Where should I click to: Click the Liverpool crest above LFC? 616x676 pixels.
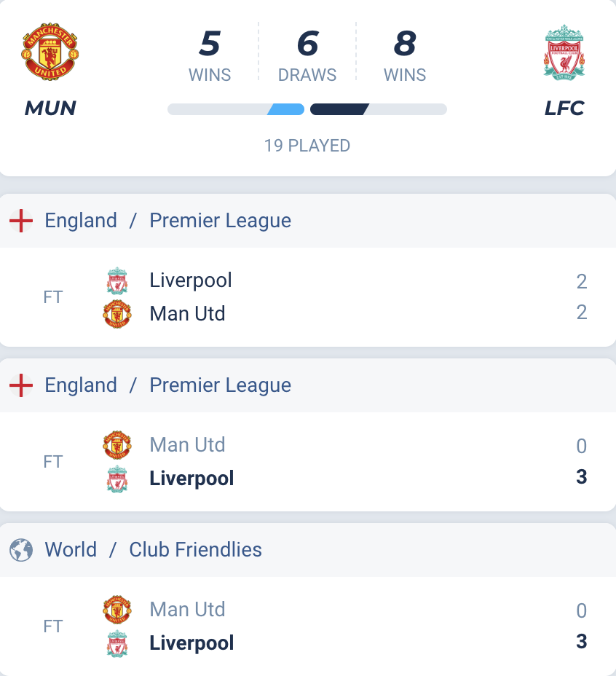tap(564, 52)
